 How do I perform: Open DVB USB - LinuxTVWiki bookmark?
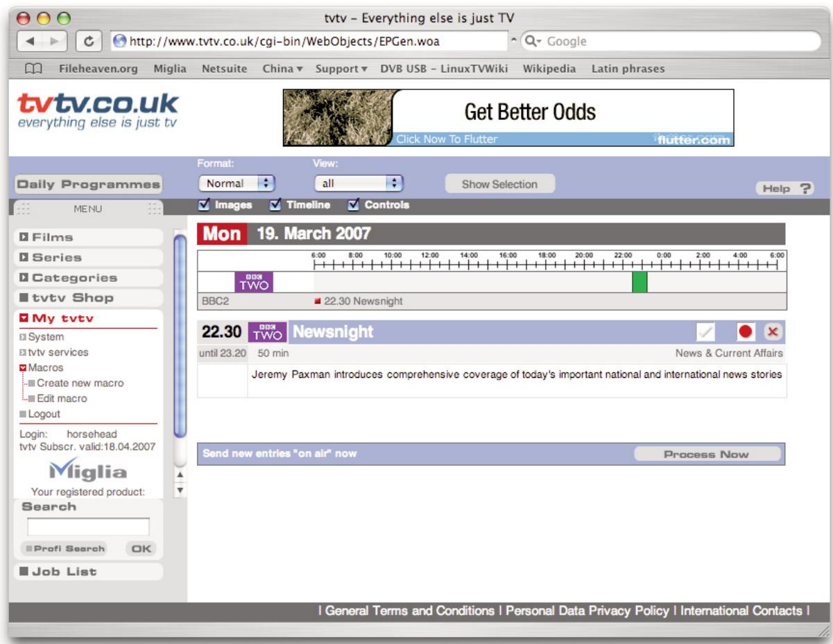[x=444, y=69]
